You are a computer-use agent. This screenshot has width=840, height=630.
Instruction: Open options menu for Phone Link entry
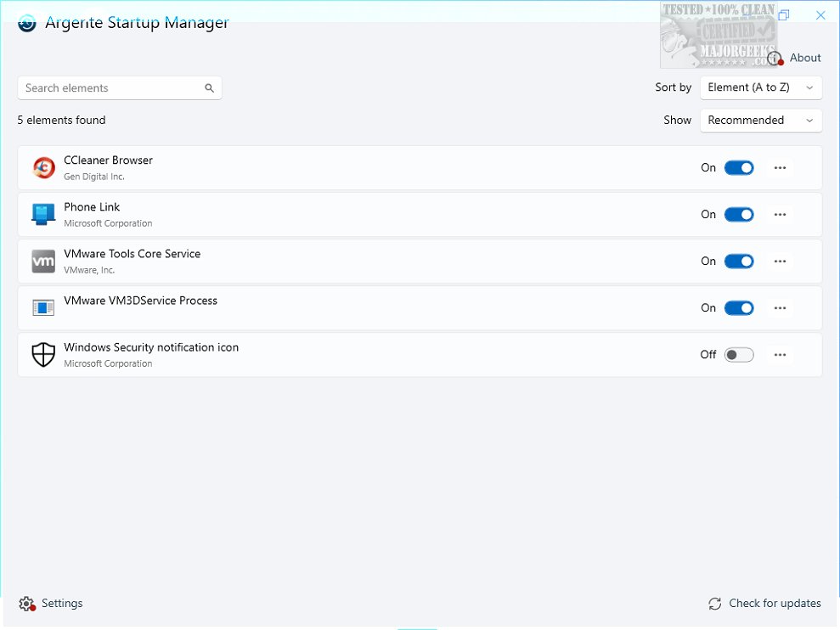(780, 214)
